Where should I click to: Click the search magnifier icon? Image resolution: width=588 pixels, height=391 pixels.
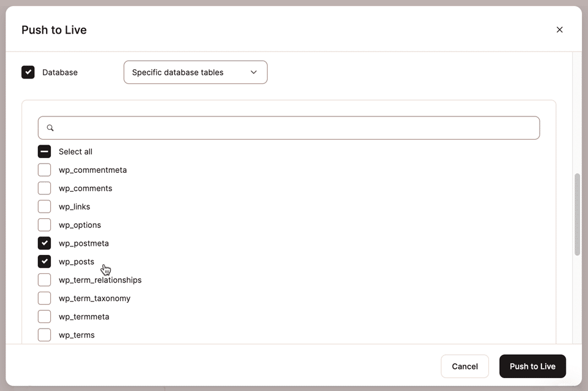click(x=50, y=128)
